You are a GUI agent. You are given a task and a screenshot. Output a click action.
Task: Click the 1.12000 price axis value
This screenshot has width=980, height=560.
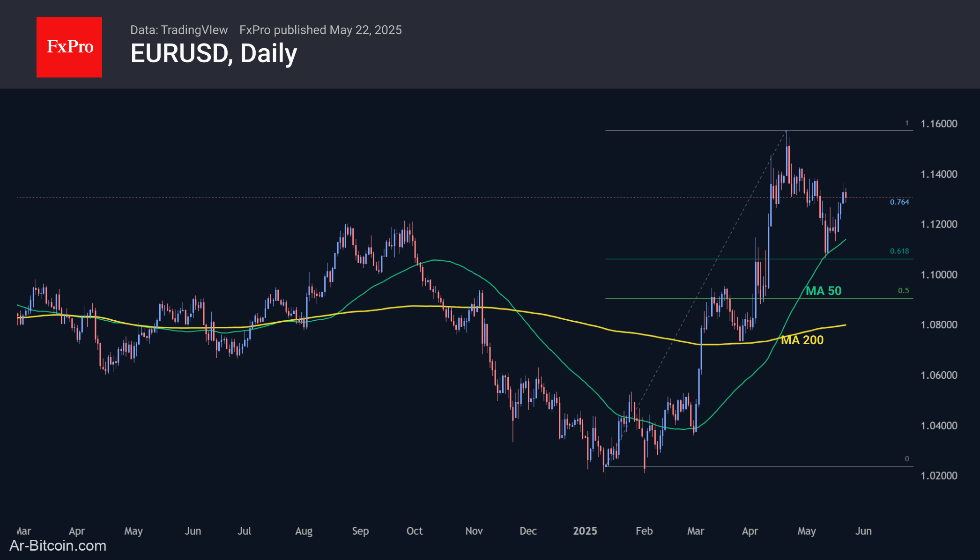click(x=939, y=224)
